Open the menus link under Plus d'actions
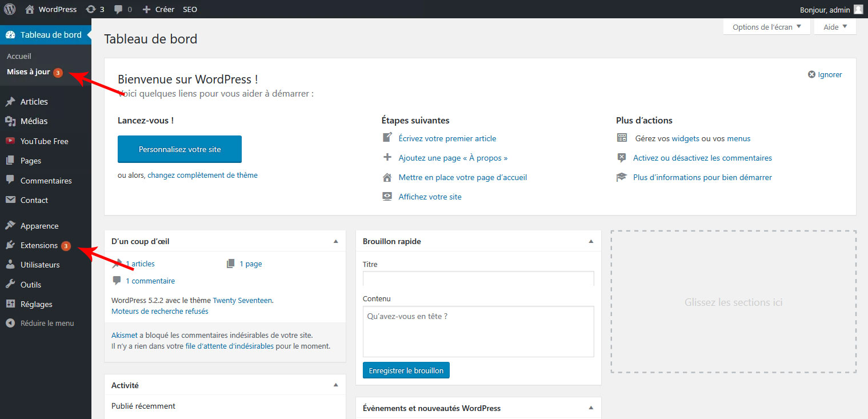The width and height of the screenshot is (868, 419). point(739,138)
